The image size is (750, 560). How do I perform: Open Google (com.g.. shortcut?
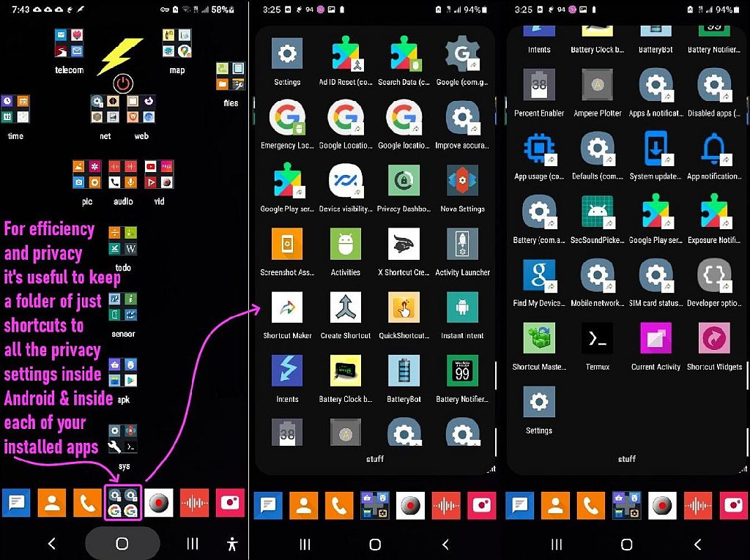pos(463,54)
